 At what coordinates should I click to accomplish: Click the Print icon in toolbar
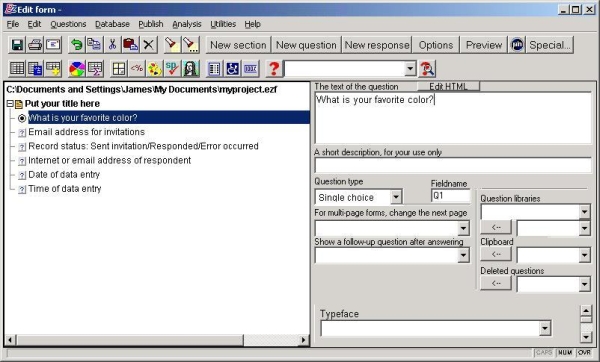(35, 45)
